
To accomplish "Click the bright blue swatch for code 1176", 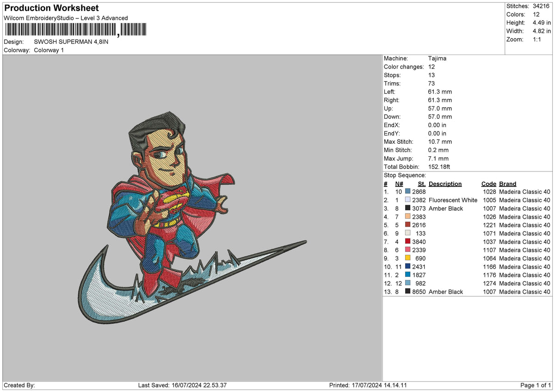I will [407, 275].
